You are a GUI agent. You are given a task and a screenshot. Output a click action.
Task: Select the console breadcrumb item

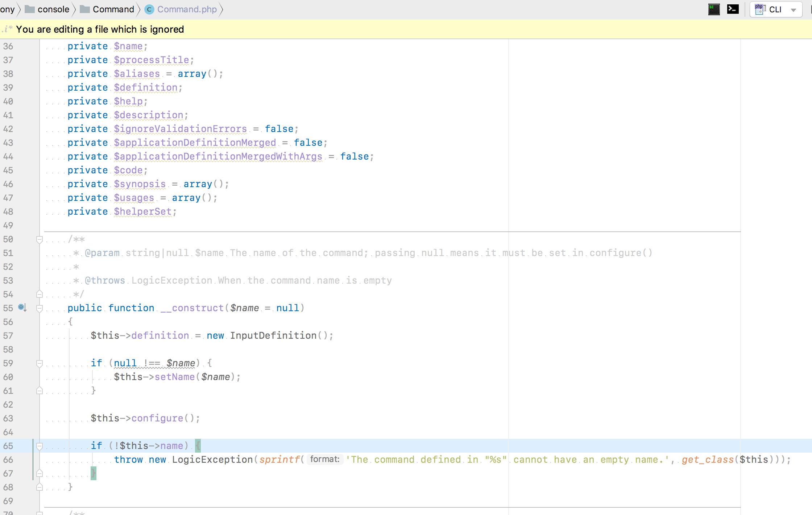(53, 9)
